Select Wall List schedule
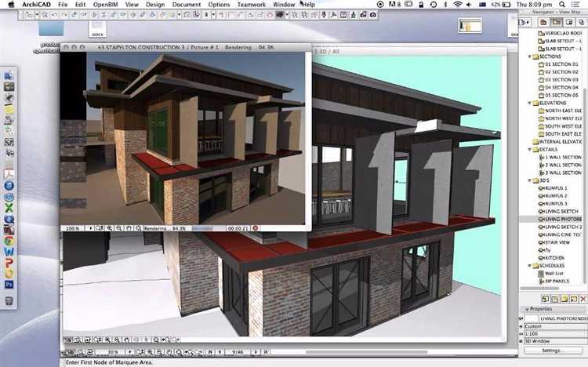Image resolution: width=588 pixels, height=367 pixels. [551, 274]
